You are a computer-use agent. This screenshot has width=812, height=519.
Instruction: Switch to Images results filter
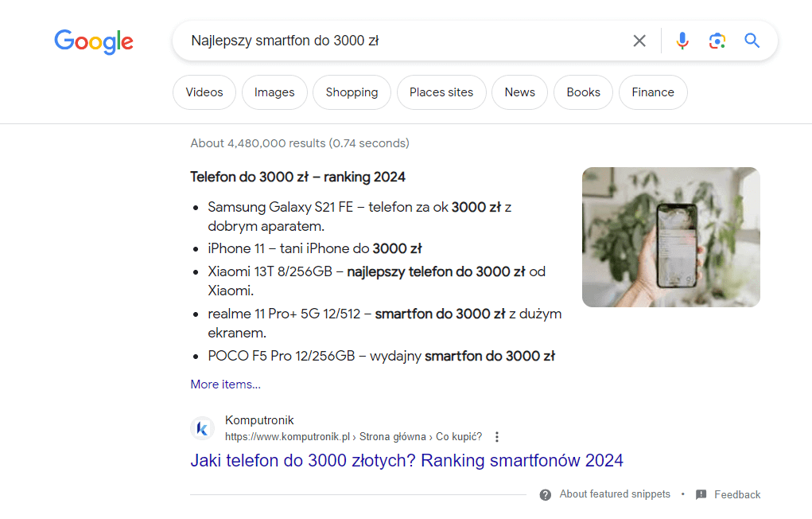pyautogui.click(x=274, y=92)
